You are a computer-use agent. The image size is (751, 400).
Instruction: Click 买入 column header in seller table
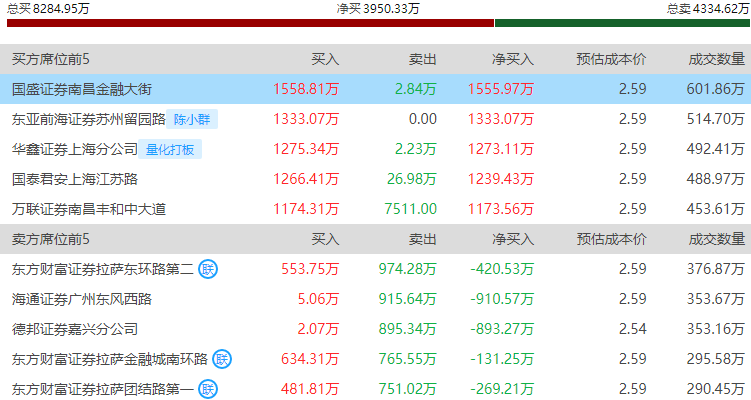[x=325, y=239]
